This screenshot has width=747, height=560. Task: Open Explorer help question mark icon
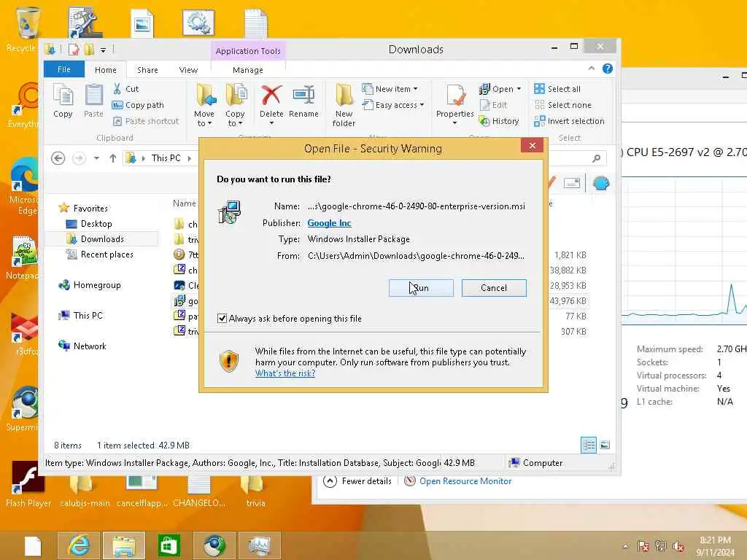pyautogui.click(x=608, y=69)
